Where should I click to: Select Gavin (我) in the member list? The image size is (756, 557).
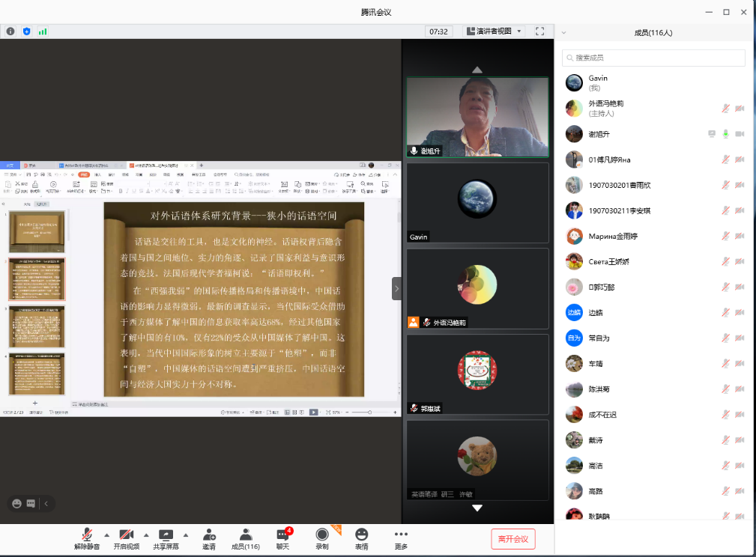(655, 83)
